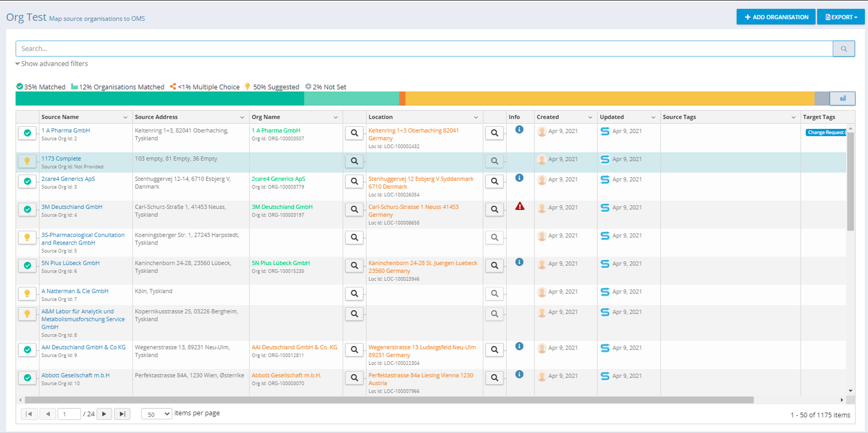Click red warning icon for 3M Deutschland GmbH
This screenshot has height=433, width=868.
(x=520, y=206)
